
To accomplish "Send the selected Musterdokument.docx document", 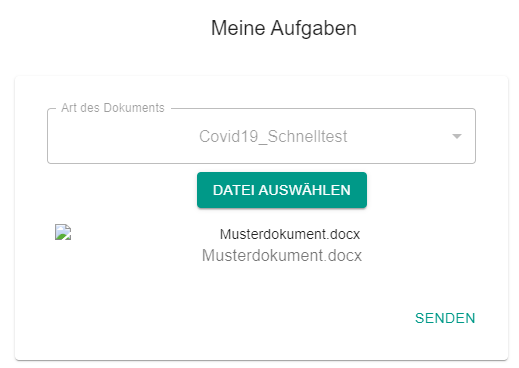I will [445, 318].
